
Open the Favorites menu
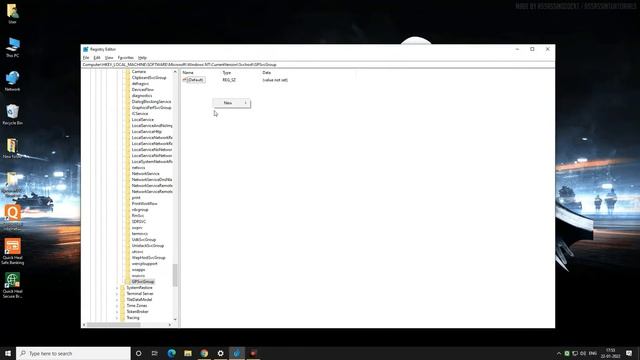pyautogui.click(x=126, y=58)
